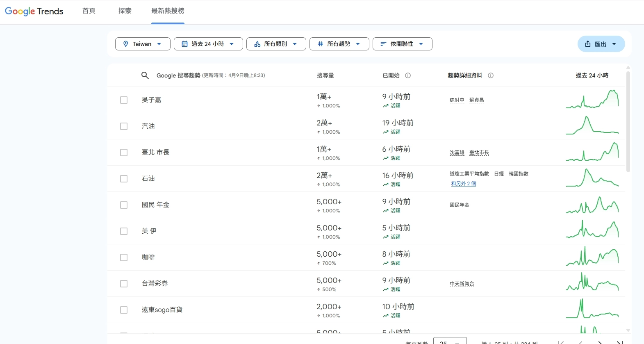Select the 石油 row checkbox
The image size is (644, 344).
(x=124, y=179)
